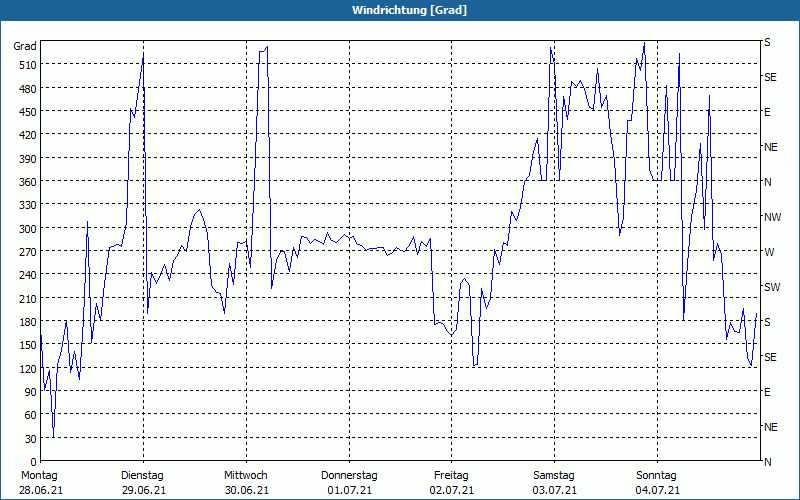Click the 210 value on the Grad axis
Screen dimensions: 800x500
point(28,298)
